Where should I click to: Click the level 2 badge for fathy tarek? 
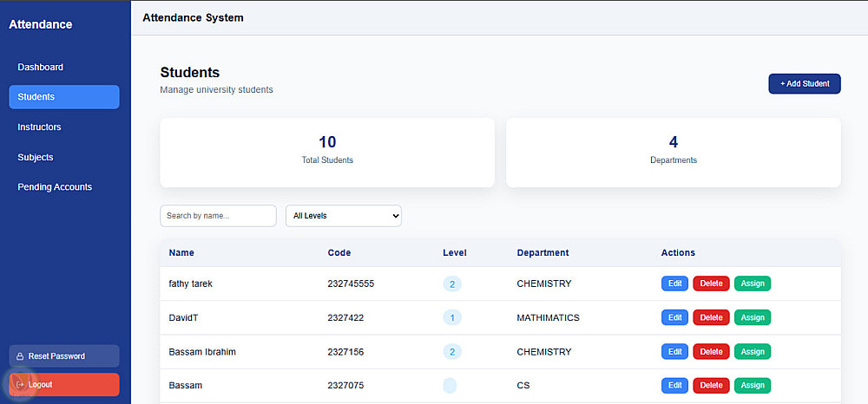coord(452,283)
